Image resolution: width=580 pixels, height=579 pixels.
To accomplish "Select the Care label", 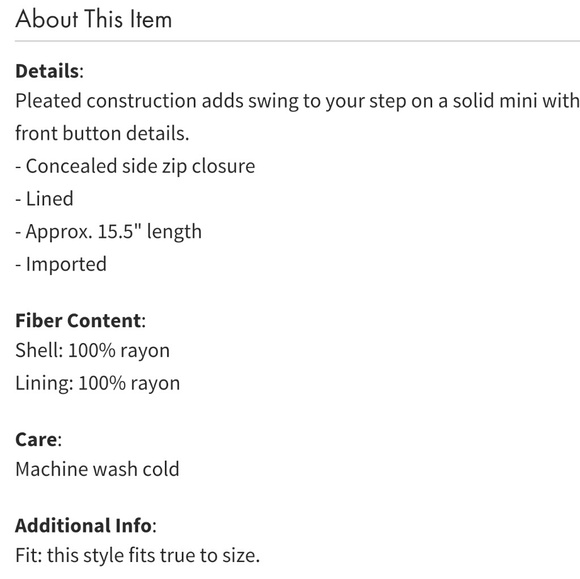I will (x=36, y=440).
